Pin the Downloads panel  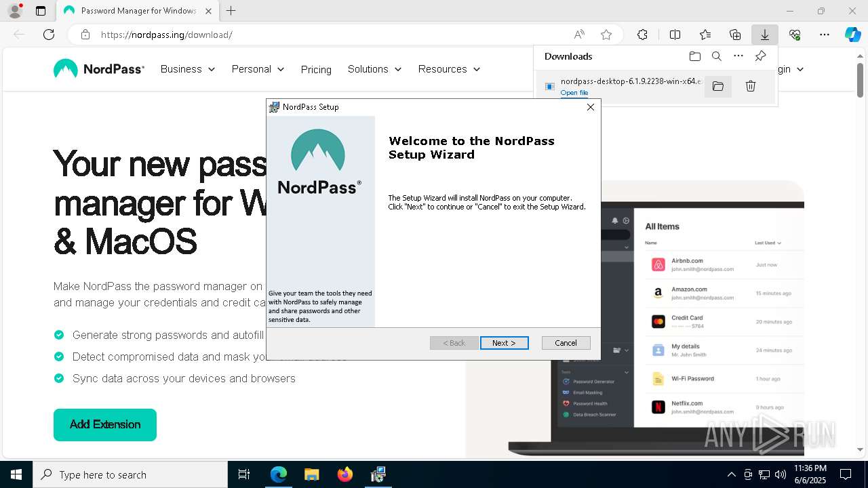pyautogui.click(x=760, y=56)
